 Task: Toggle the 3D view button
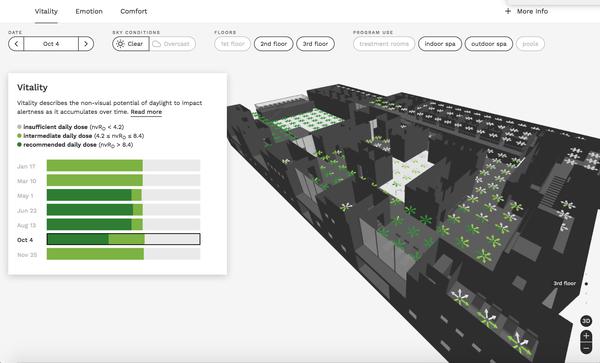point(586,321)
